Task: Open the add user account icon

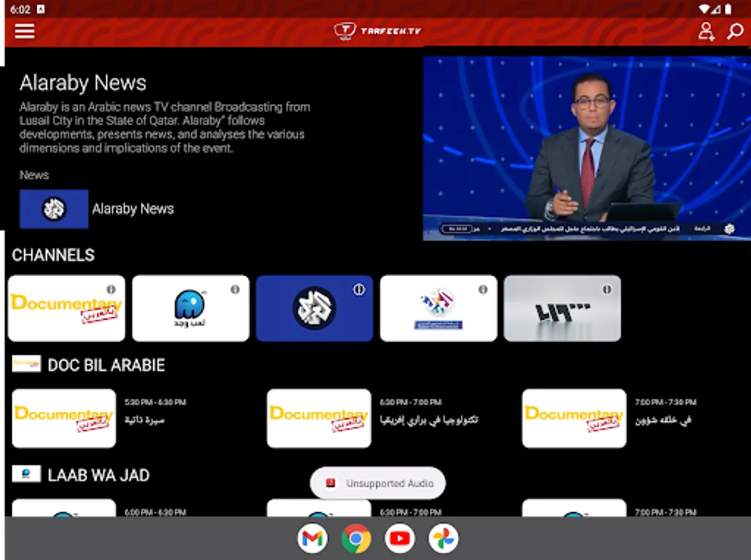Action: click(x=706, y=31)
